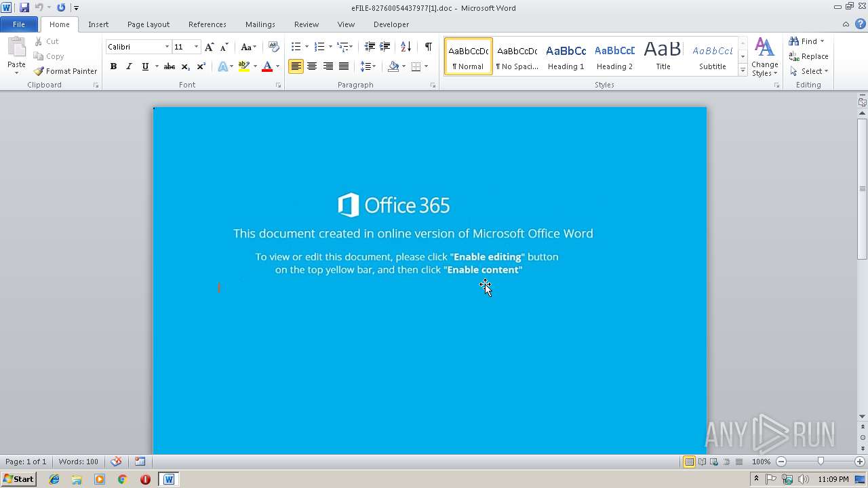The image size is (868, 488).
Task: Click Decrease Indent icon
Action: [x=370, y=47]
